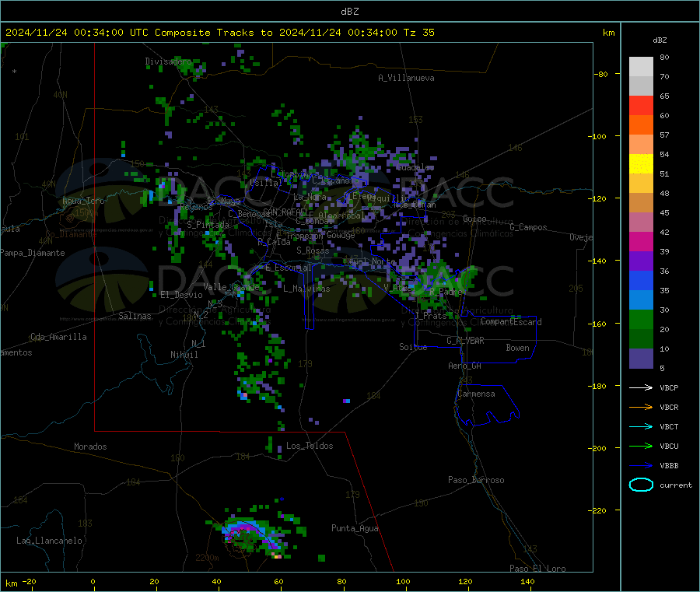Viewport: 700px width, 592px height.
Task: Click the Valle_Grande place label
Action: pyautogui.click(x=231, y=287)
